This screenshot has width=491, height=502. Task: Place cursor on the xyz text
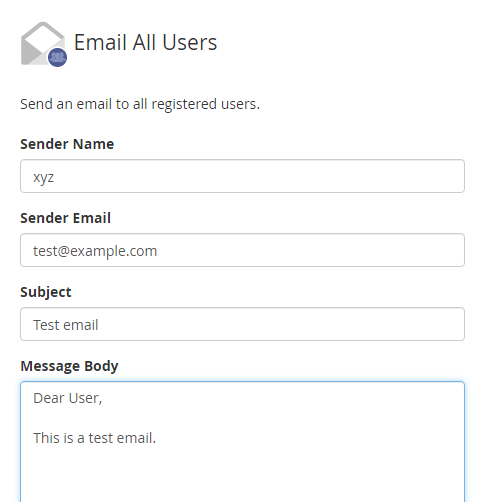(43, 177)
